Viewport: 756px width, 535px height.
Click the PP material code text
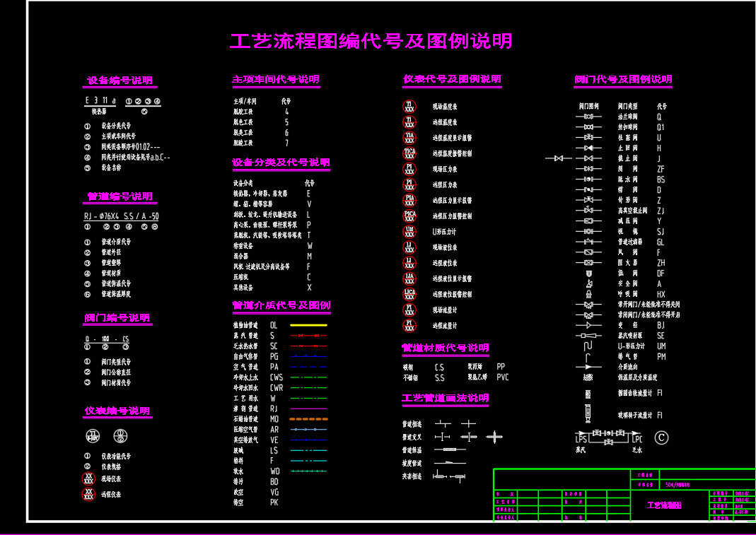coord(501,367)
